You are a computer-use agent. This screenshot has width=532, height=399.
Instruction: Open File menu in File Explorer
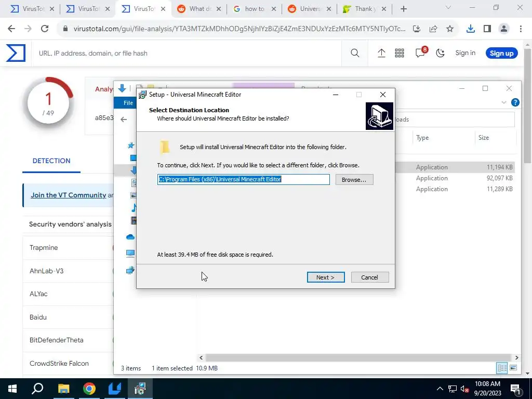(128, 103)
